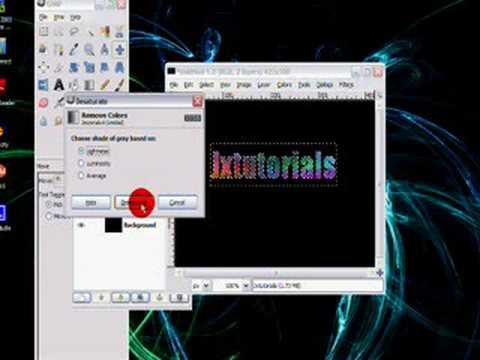
Task: Select the Crop tool
Action: (59, 68)
